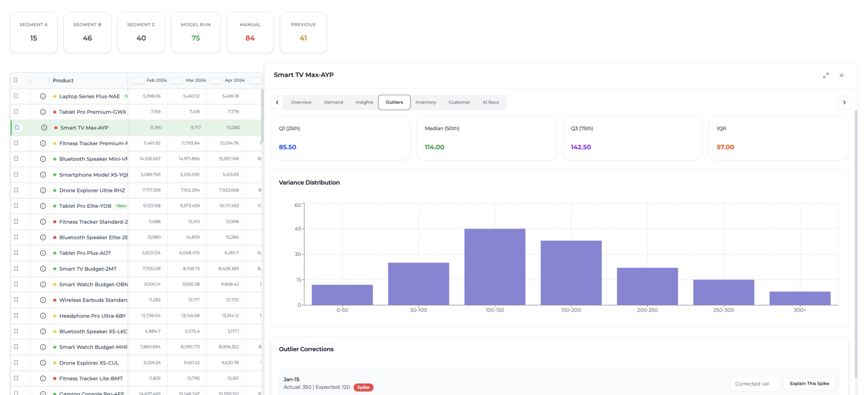Open the Demand tab

tap(334, 102)
